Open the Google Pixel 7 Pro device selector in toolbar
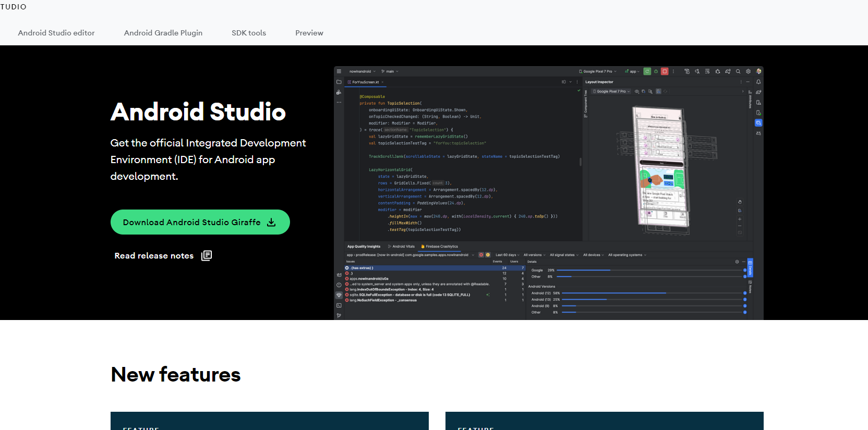This screenshot has width=868, height=430. [x=598, y=71]
